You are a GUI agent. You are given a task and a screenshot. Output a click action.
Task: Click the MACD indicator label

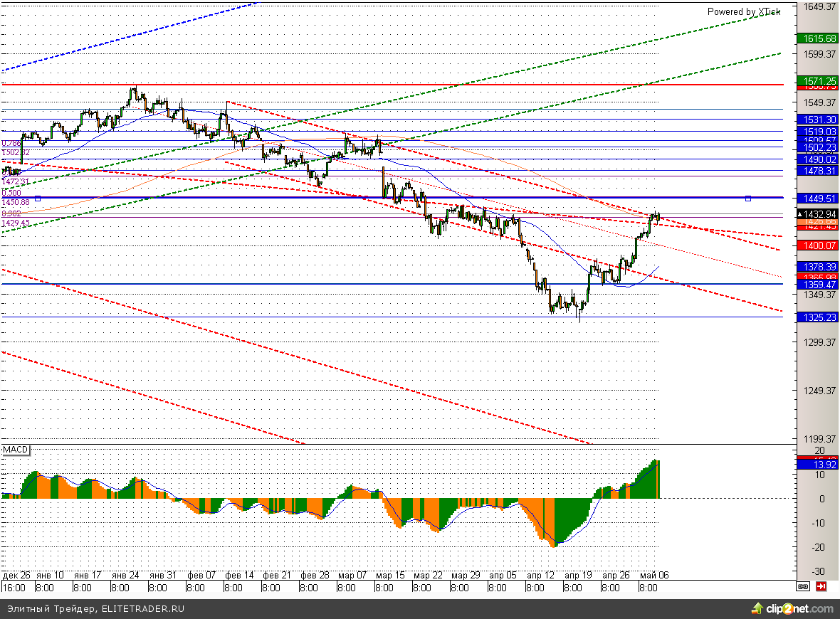point(15,450)
